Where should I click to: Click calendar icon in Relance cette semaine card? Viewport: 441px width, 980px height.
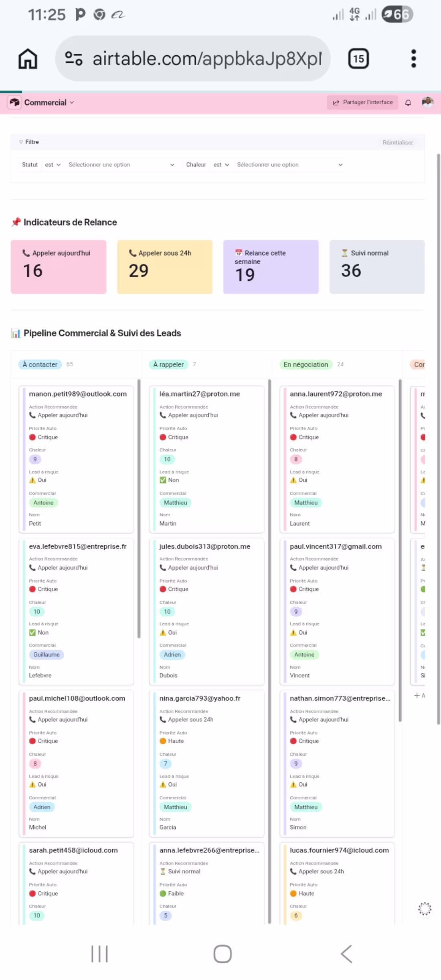[x=239, y=253]
